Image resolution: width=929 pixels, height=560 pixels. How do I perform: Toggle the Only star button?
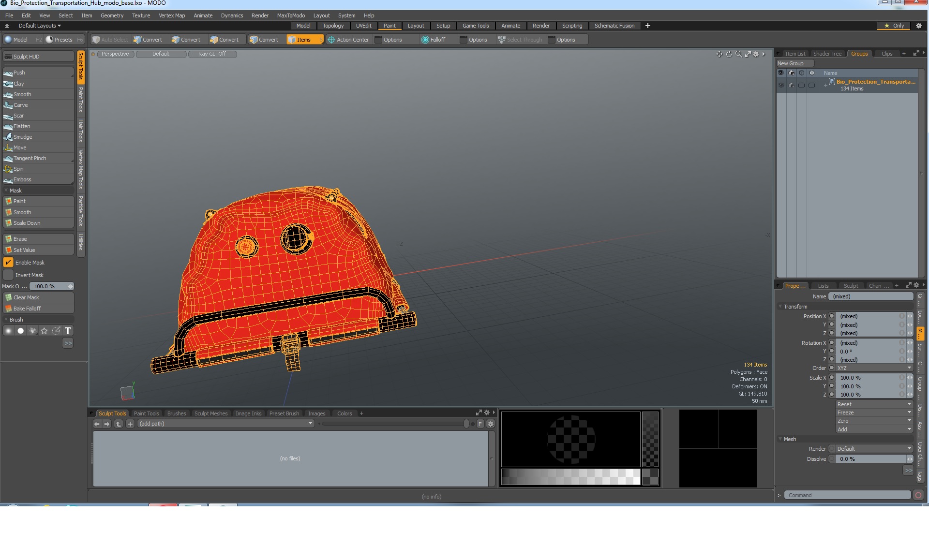[x=894, y=26]
